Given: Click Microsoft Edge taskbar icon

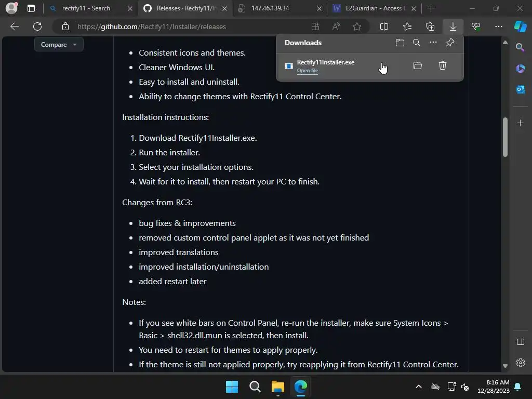Looking at the screenshot, I should coord(301,387).
